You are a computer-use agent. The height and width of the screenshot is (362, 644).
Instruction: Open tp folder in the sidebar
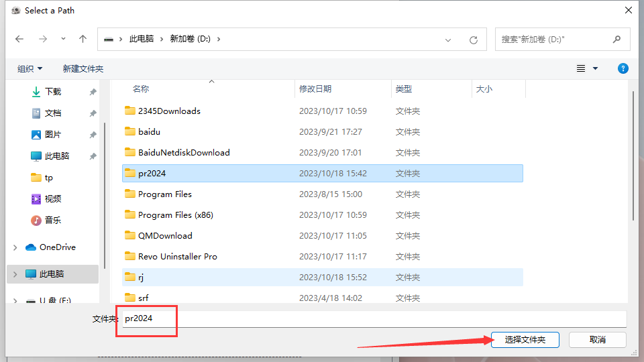pyautogui.click(x=48, y=177)
